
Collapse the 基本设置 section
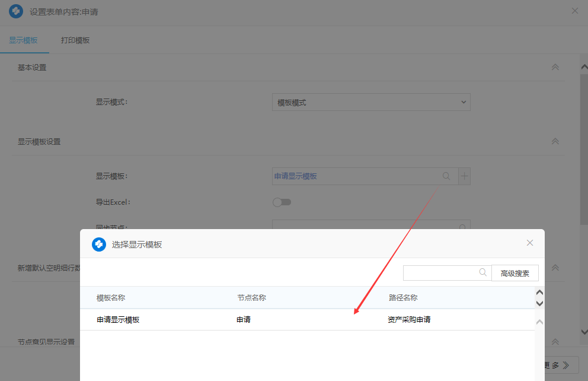(x=555, y=67)
